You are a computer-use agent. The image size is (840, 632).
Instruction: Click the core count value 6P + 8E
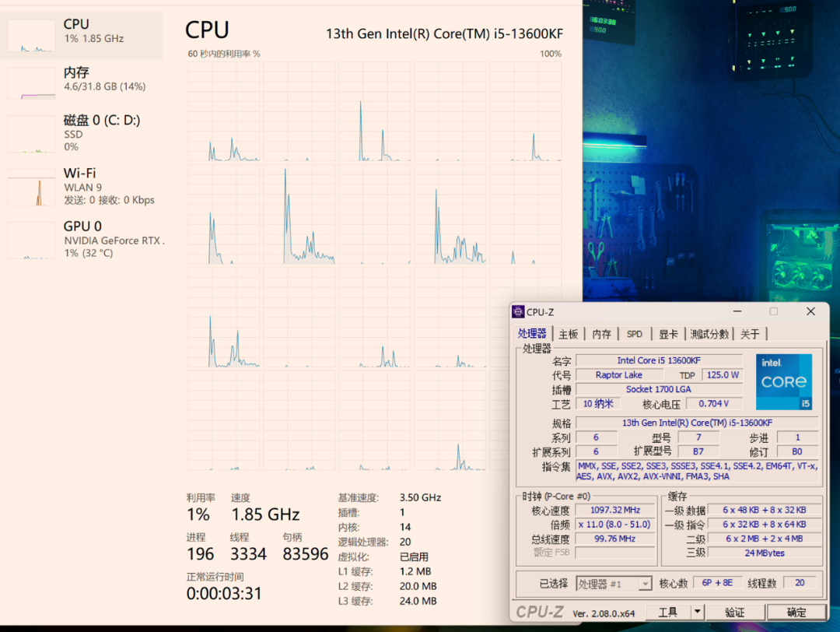[717, 583]
